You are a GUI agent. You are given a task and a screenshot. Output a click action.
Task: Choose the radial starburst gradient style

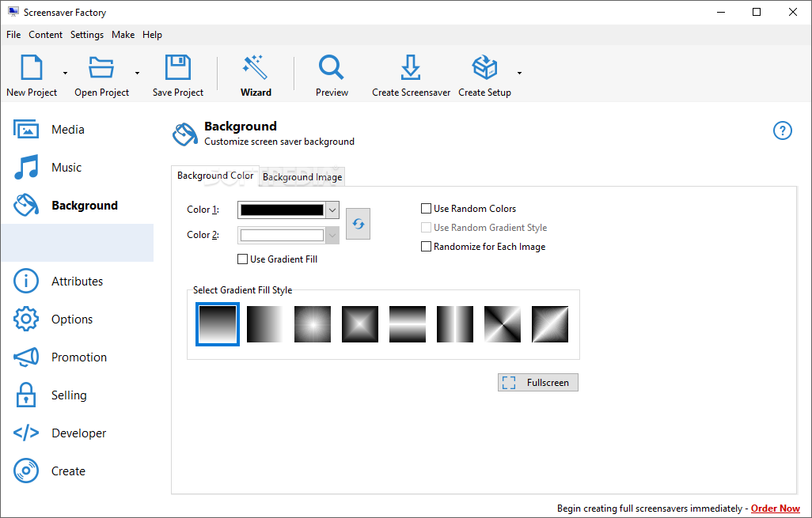[313, 324]
